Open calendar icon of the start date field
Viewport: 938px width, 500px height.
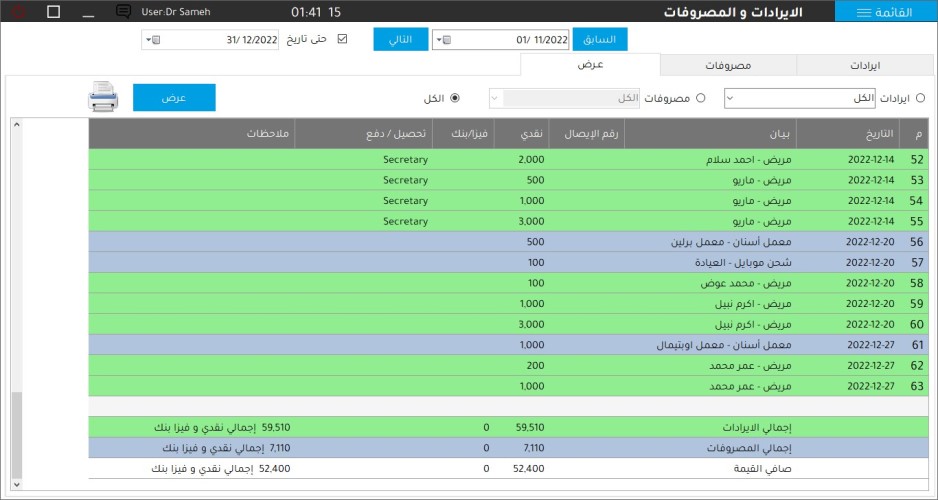(x=446, y=40)
